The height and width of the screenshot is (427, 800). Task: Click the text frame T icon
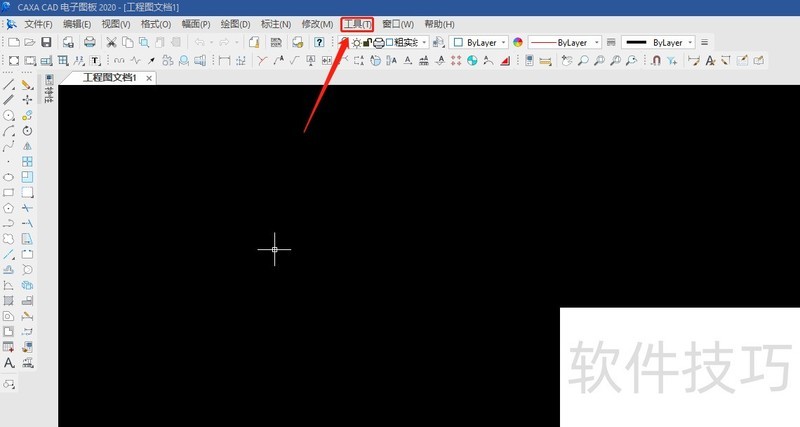click(95, 61)
